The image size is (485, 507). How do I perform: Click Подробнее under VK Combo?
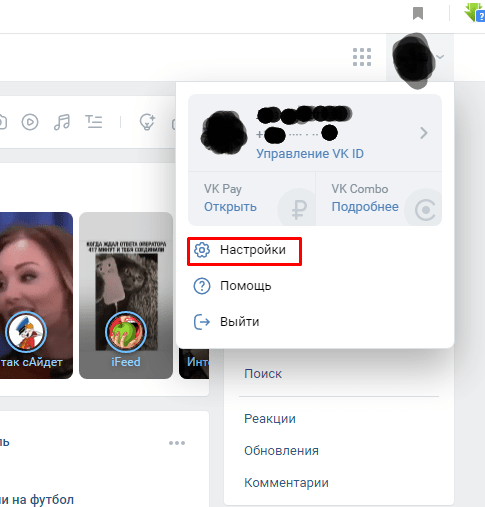(365, 207)
